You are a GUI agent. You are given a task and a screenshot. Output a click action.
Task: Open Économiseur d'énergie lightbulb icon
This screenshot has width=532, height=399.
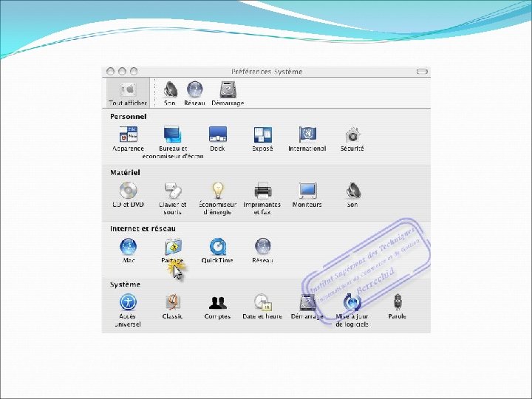[217, 191]
